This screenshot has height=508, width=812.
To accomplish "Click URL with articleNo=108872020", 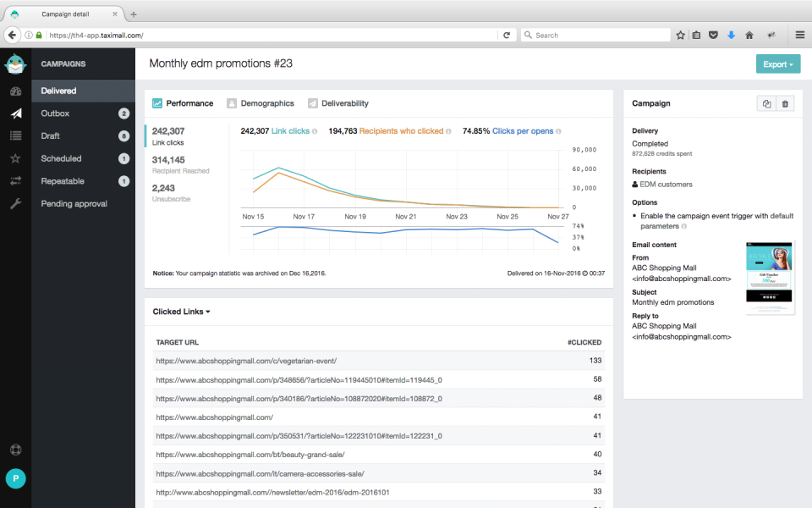I will [x=299, y=399].
